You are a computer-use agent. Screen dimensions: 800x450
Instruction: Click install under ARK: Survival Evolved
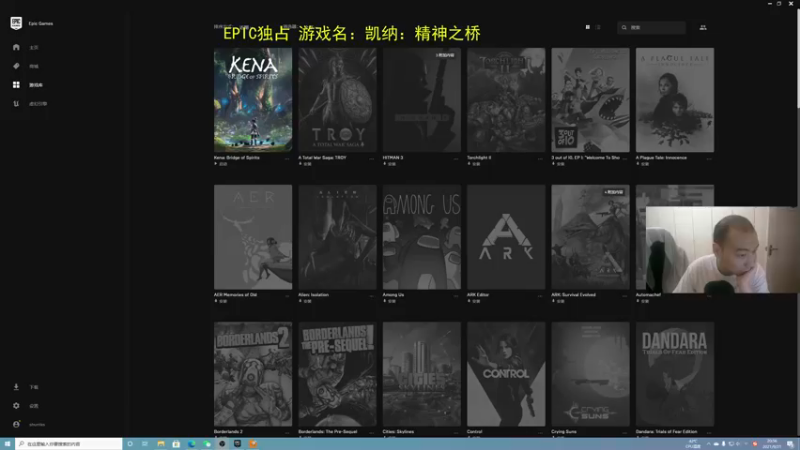coord(558,301)
